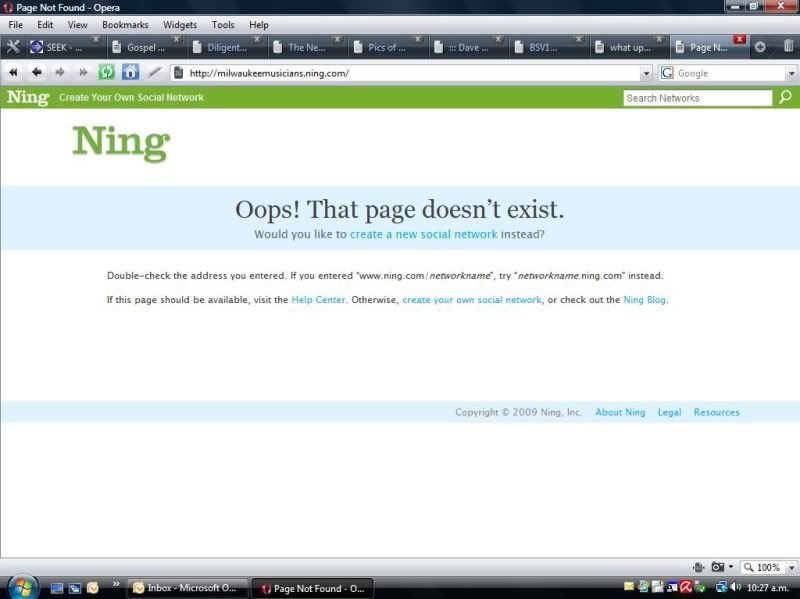Image resolution: width=800 pixels, height=599 pixels.
Task: Open the Ning Blog link
Action: 645,300
